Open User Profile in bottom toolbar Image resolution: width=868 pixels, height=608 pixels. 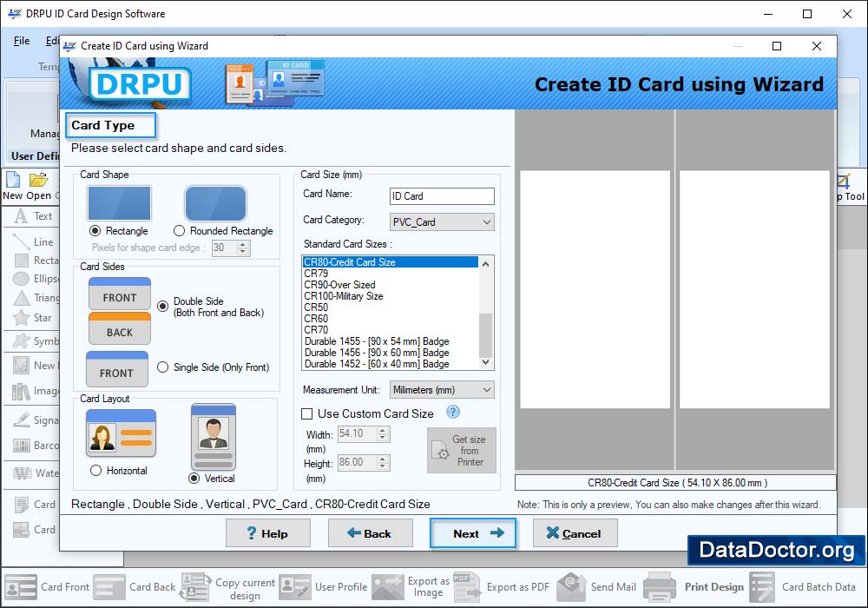(323, 587)
